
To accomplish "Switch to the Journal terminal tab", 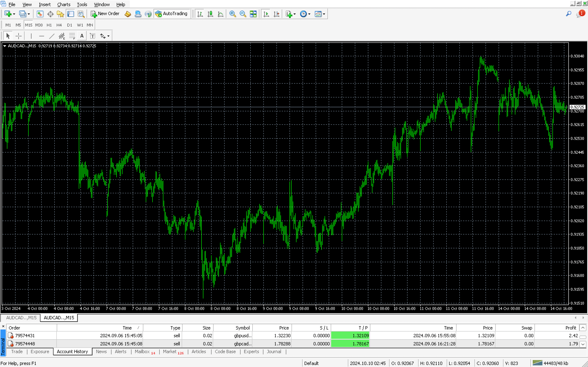I will coord(274,352).
